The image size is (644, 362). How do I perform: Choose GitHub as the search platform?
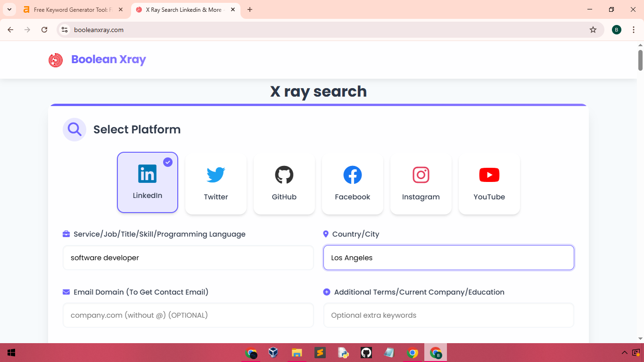[284, 183]
